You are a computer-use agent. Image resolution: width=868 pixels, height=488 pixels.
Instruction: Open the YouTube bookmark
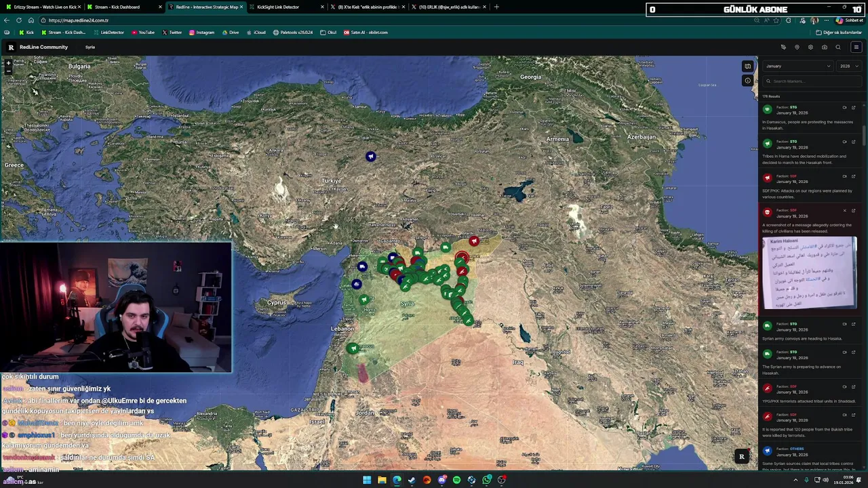pos(143,33)
